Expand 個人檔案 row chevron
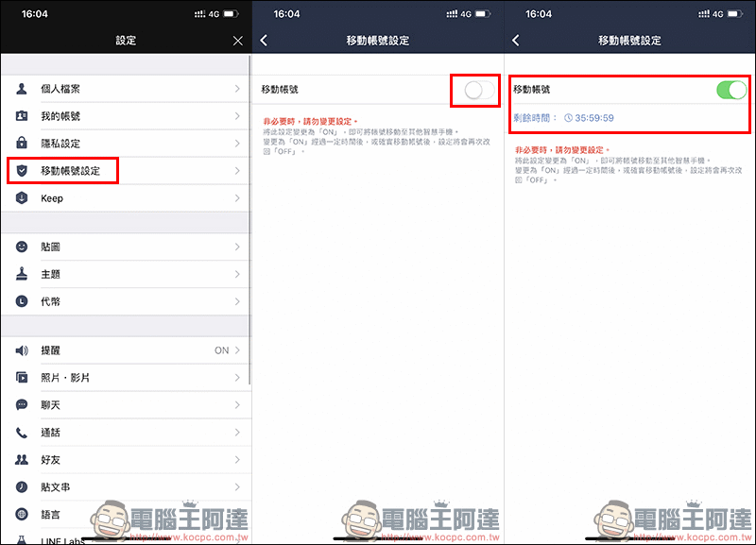This screenshot has width=756, height=545. [x=237, y=89]
